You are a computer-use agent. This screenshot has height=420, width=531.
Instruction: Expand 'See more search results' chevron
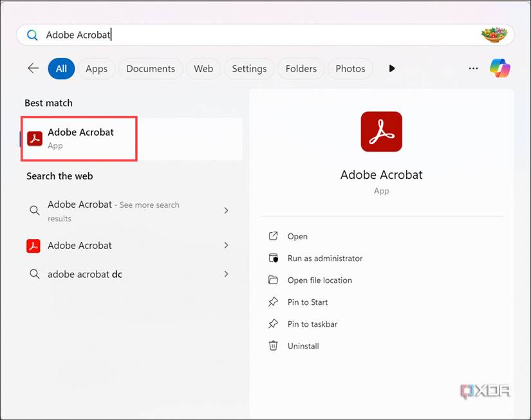[226, 210]
